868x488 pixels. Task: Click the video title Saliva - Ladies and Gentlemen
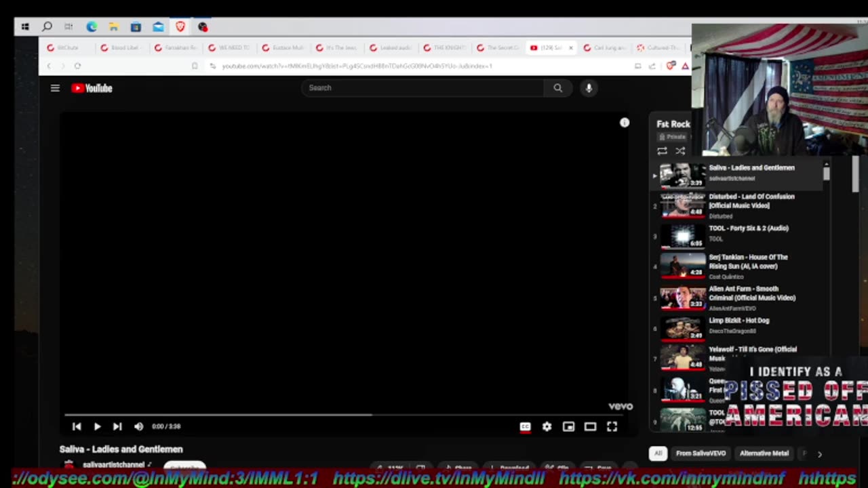point(121,449)
